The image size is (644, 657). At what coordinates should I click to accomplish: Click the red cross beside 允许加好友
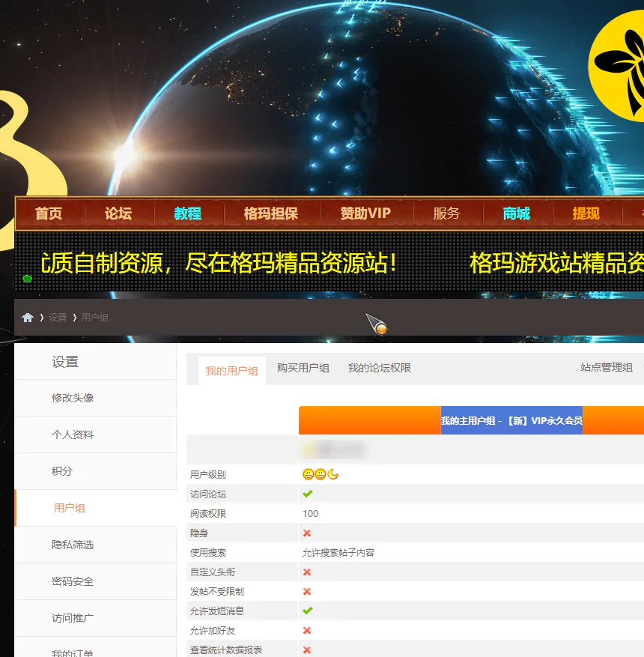pyautogui.click(x=307, y=631)
